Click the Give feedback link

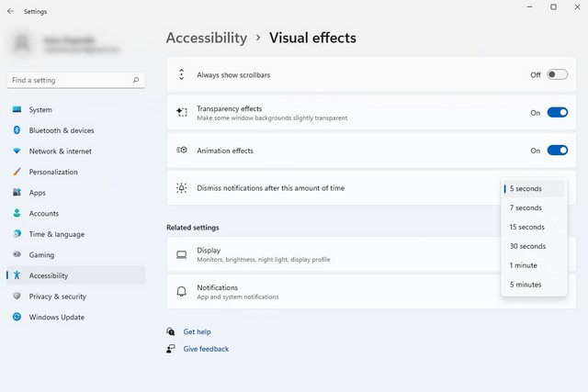click(206, 349)
